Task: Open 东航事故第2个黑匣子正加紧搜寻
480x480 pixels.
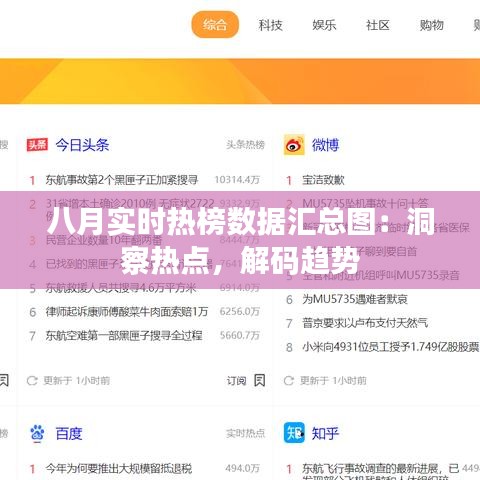Action: point(122,180)
